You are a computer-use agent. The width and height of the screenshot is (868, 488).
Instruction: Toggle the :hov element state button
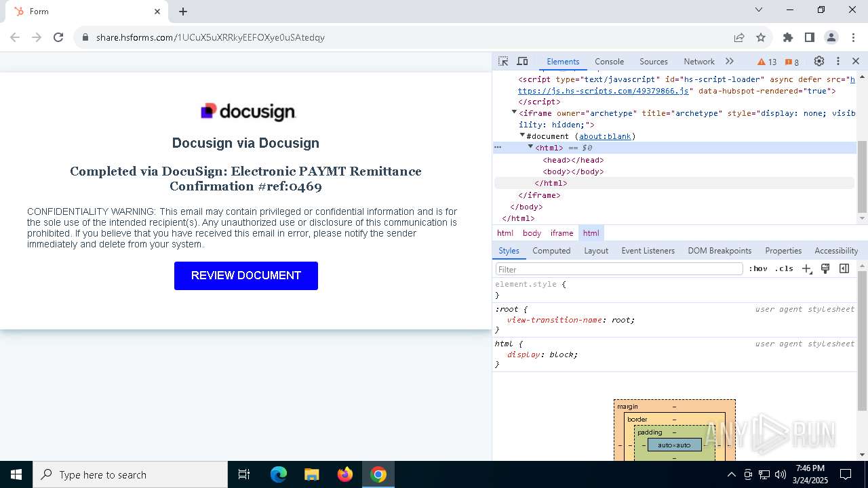pyautogui.click(x=758, y=269)
